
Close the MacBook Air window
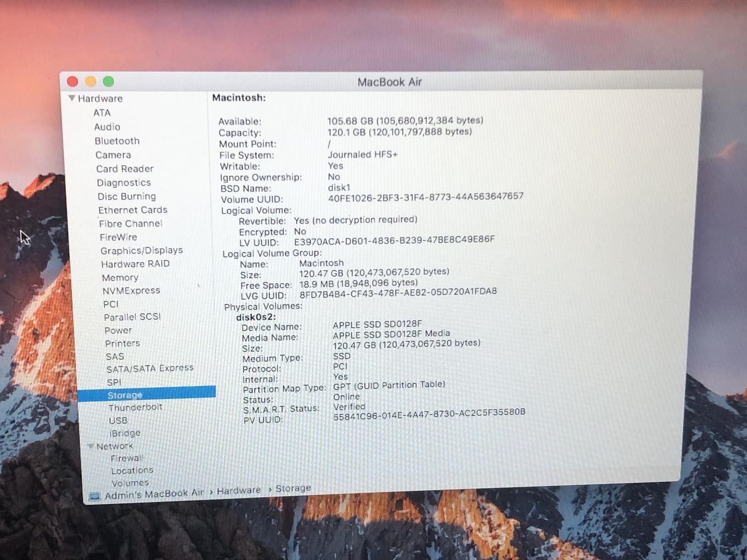(x=73, y=81)
